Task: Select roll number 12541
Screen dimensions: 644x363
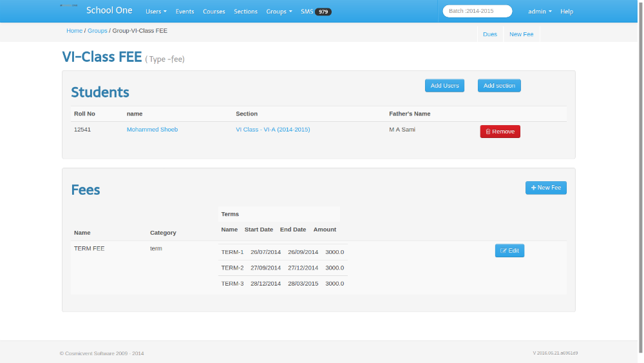Action: point(82,130)
